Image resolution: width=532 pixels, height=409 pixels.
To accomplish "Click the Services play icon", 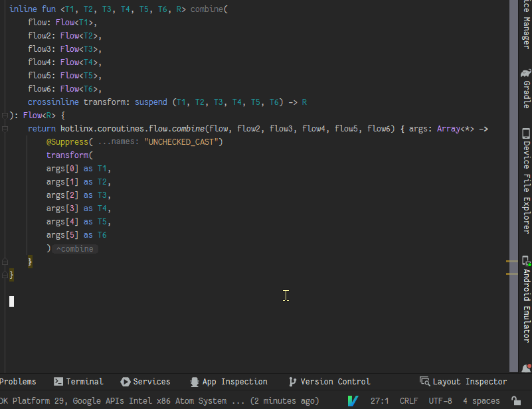I will pos(126,382).
